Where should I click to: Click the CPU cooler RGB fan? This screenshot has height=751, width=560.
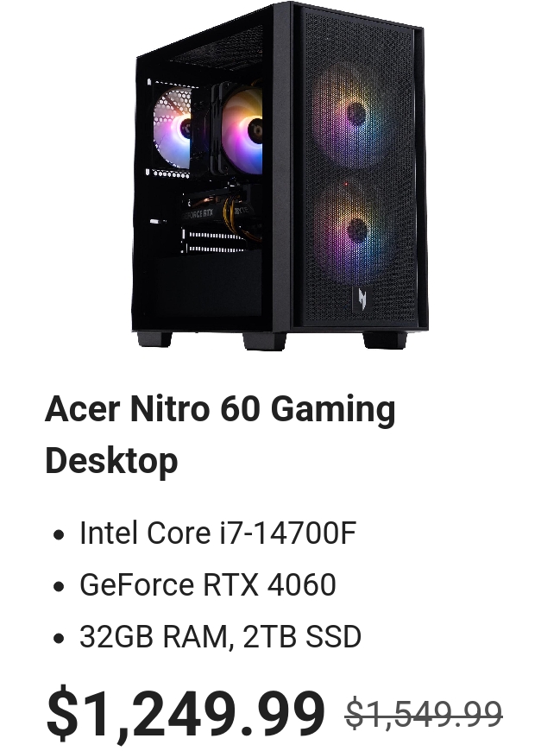point(243,130)
